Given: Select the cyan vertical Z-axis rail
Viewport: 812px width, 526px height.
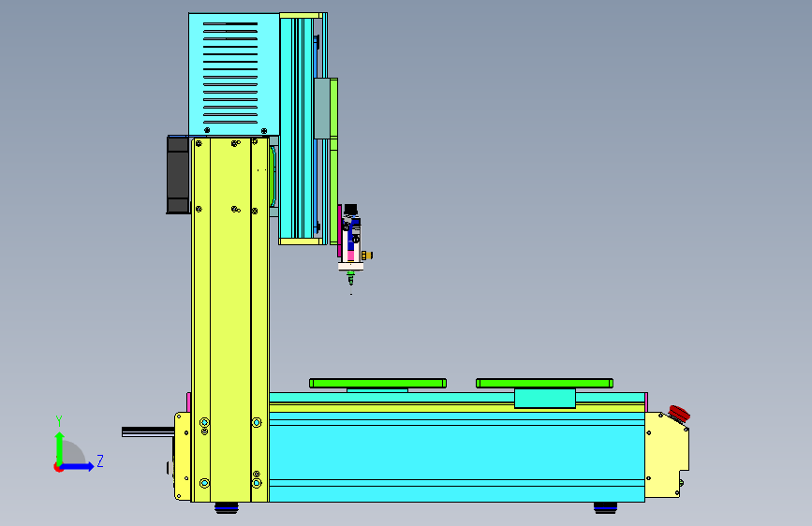Looking at the screenshot, I should coord(296,128).
